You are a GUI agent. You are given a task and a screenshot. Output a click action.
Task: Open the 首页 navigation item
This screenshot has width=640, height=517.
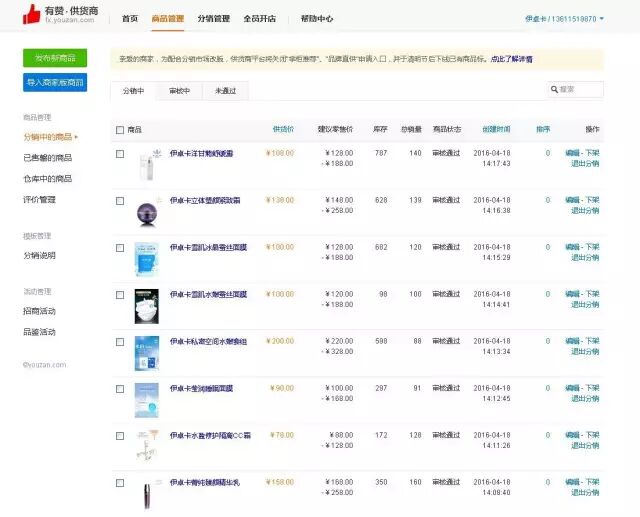pos(130,19)
